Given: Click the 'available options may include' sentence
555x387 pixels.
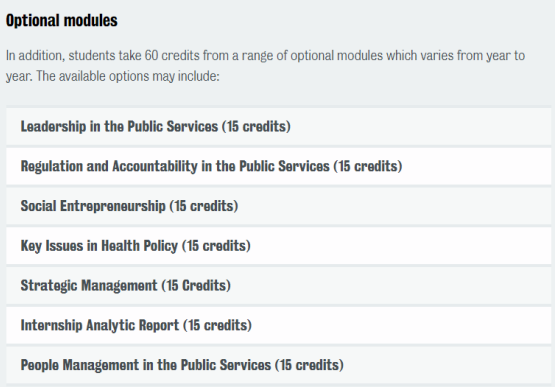Looking at the screenshot, I should click(128, 76).
